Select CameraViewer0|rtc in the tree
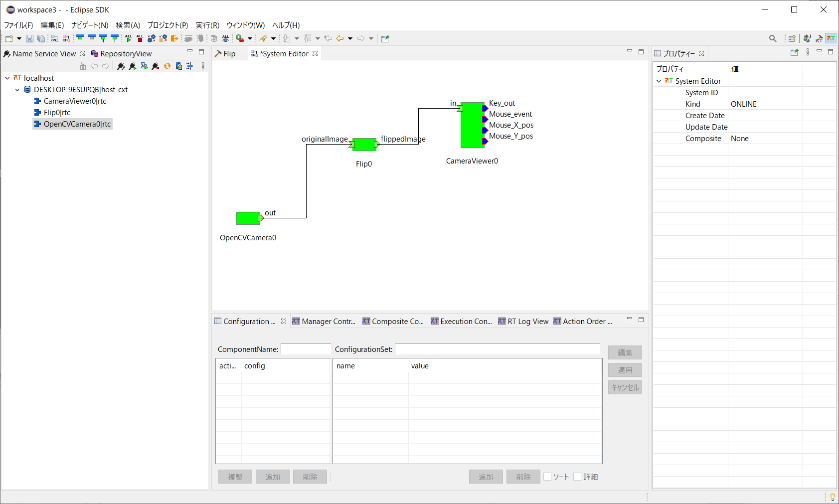Image resolution: width=839 pixels, height=504 pixels. point(75,101)
